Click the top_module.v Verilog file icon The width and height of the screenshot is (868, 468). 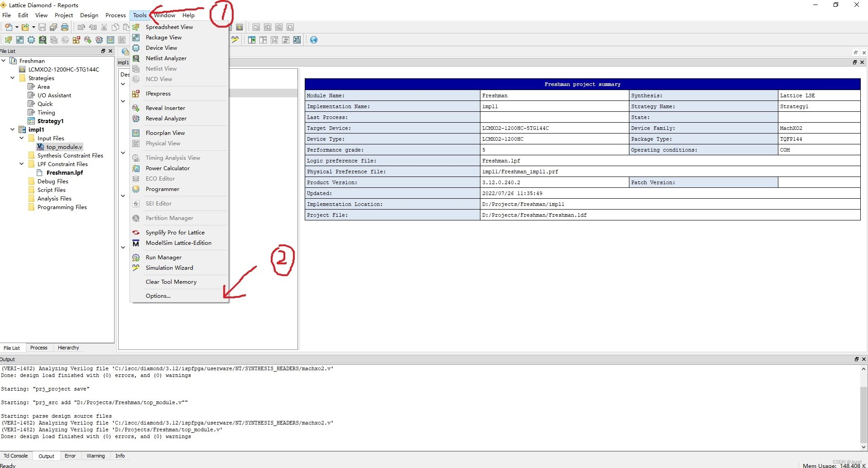click(40, 147)
